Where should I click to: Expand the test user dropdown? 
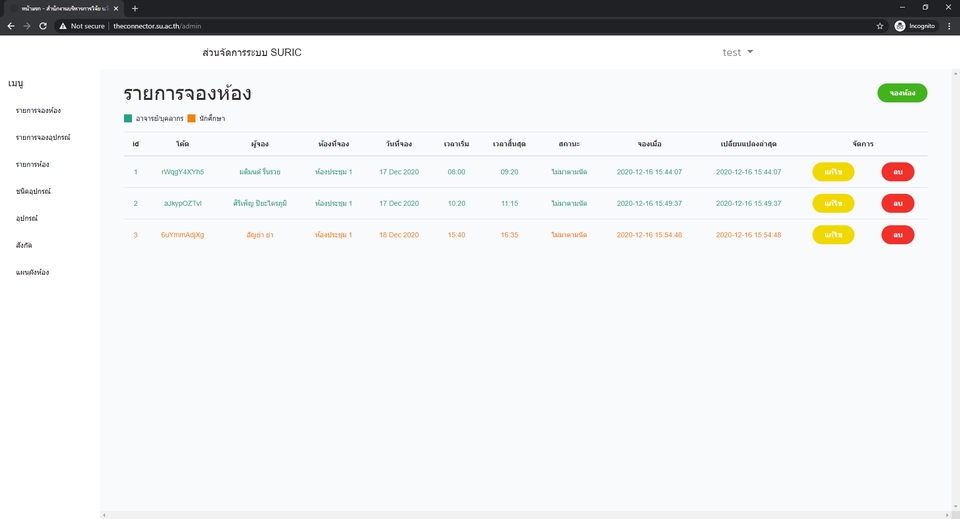point(738,53)
